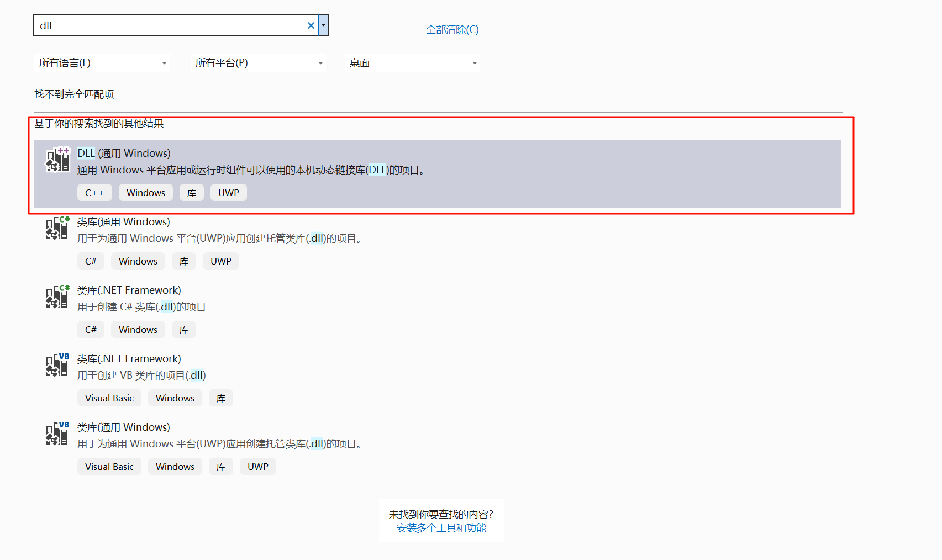942x560 pixels.
Task: Click the VB .NET Framework class library icon
Action: [x=57, y=365]
